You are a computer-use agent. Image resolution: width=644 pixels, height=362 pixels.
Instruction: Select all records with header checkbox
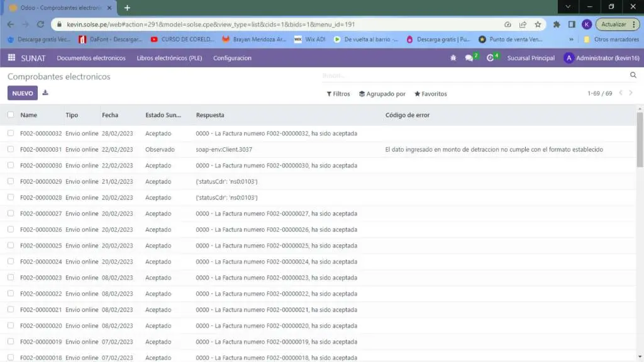pyautogui.click(x=11, y=115)
